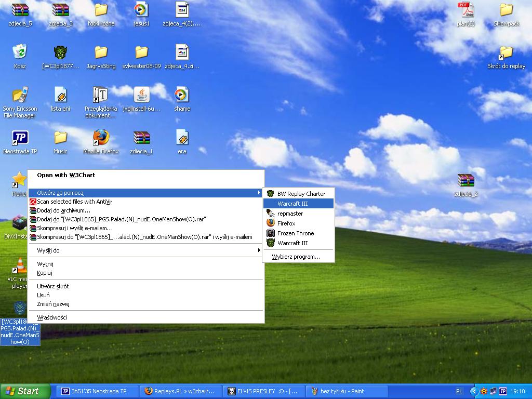This screenshot has width=532, height=399.
Task: Expand hidden system tray icons arrow
Action: (474, 391)
